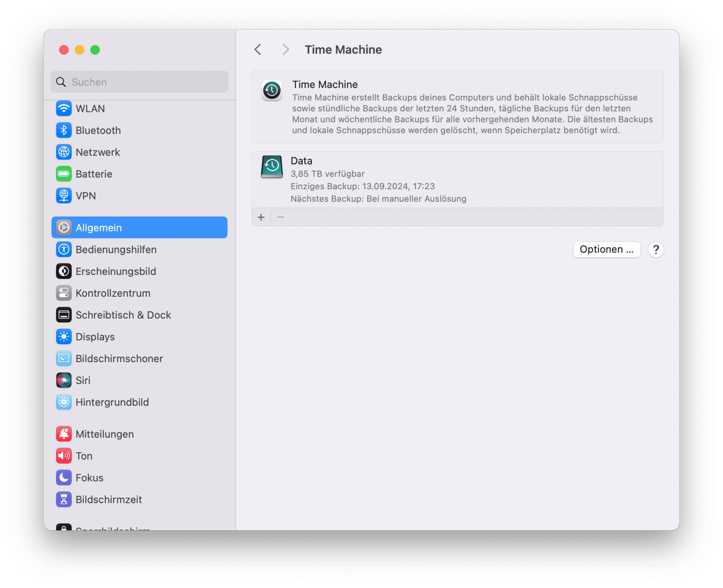Click the Data backup disk icon
The width and height of the screenshot is (723, 588).
[272, 166]
